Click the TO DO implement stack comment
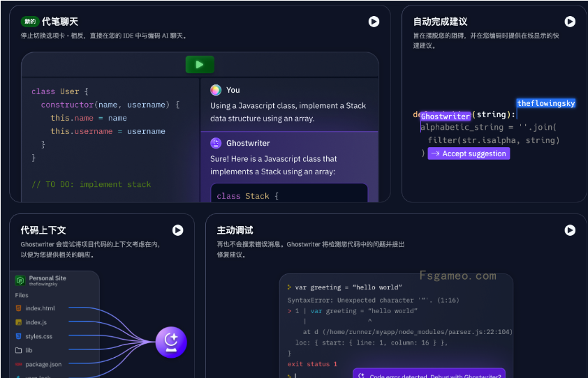 pyautogui.click(x=91, y=184)
